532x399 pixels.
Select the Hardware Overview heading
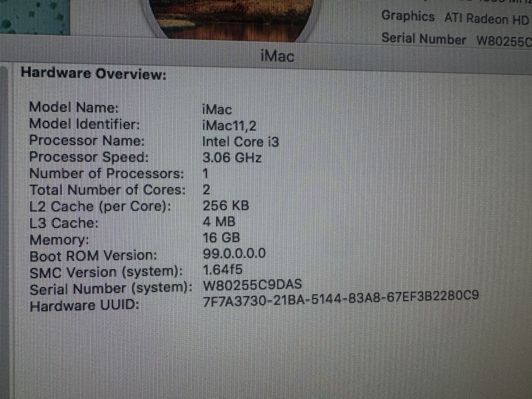pos(93,73)
